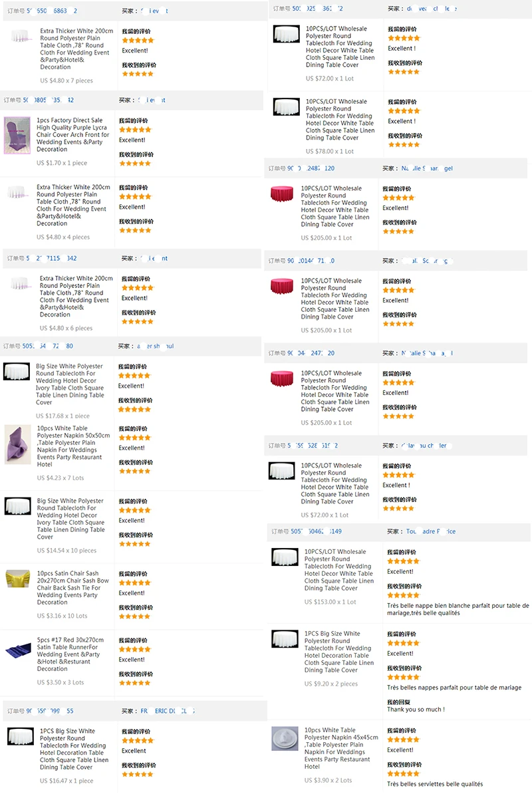The height and width of the screenshot is (798, 532).
Task: View the blue satin table runner image
Action: click(x=18, y=650)
